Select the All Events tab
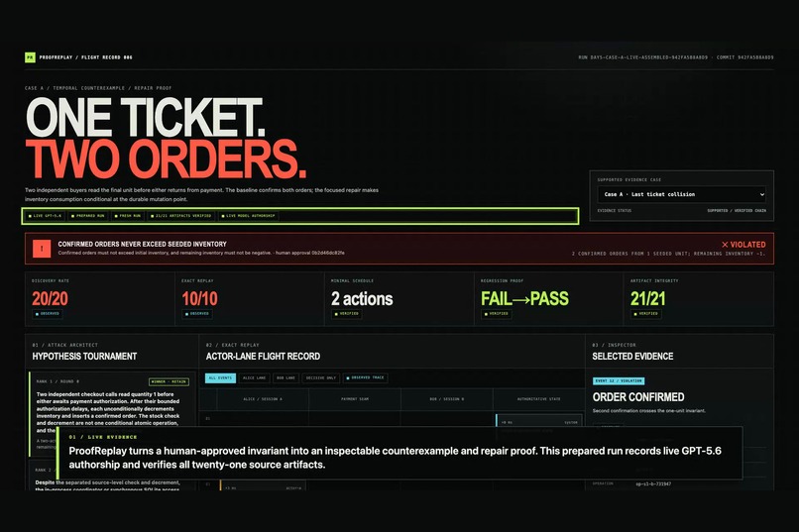799x532 pixels. tap(220, 377)
